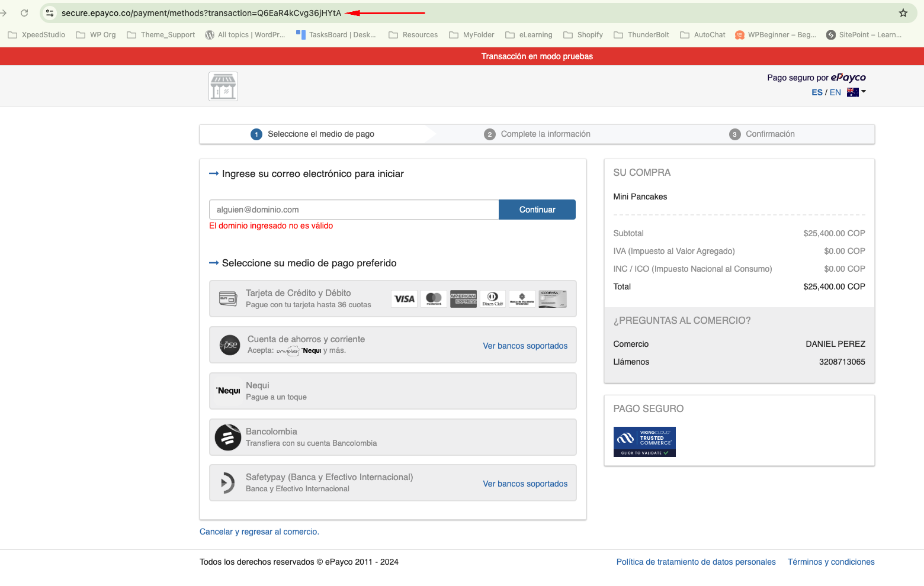Open the Theme_Support bookmarks folder
The height and width of the screenshot is (586, 924).
point(161,35)
